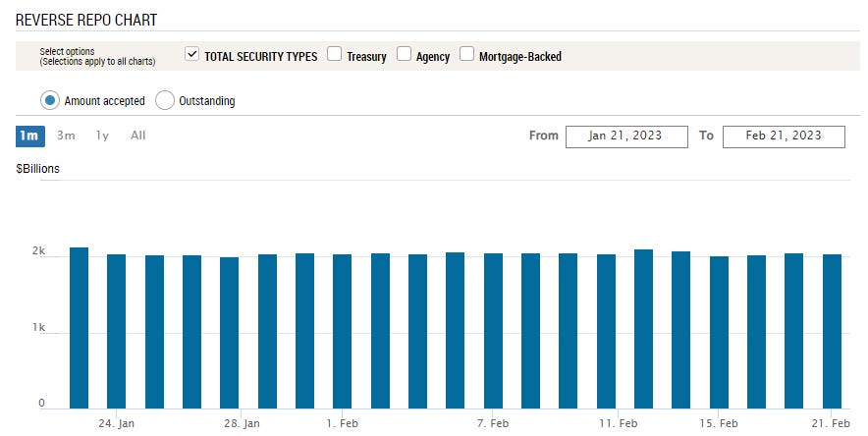
Task: Select the bar above 21. Feb
Action: click(x=832, y=332)
